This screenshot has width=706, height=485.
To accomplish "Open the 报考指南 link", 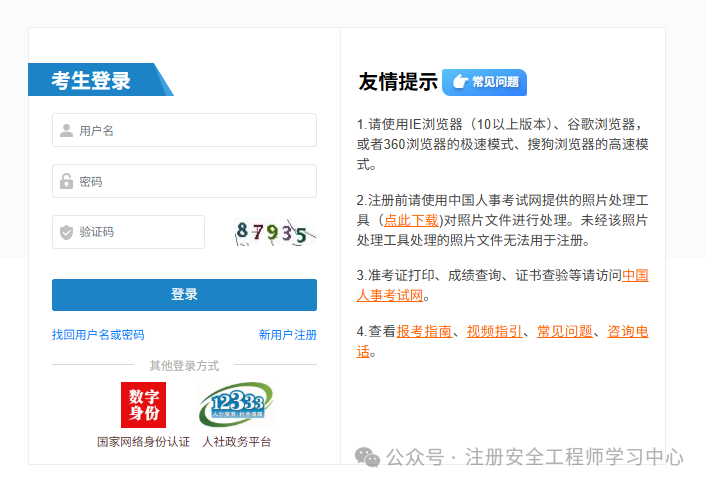I will tap(424, 331).
